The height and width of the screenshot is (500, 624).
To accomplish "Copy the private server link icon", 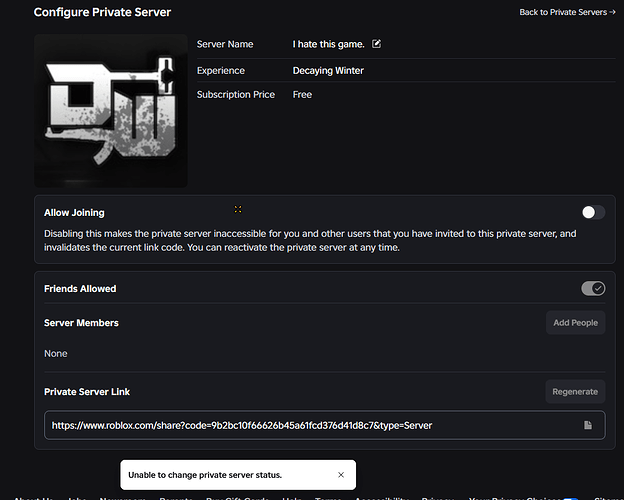I will (x=588, y=425).
